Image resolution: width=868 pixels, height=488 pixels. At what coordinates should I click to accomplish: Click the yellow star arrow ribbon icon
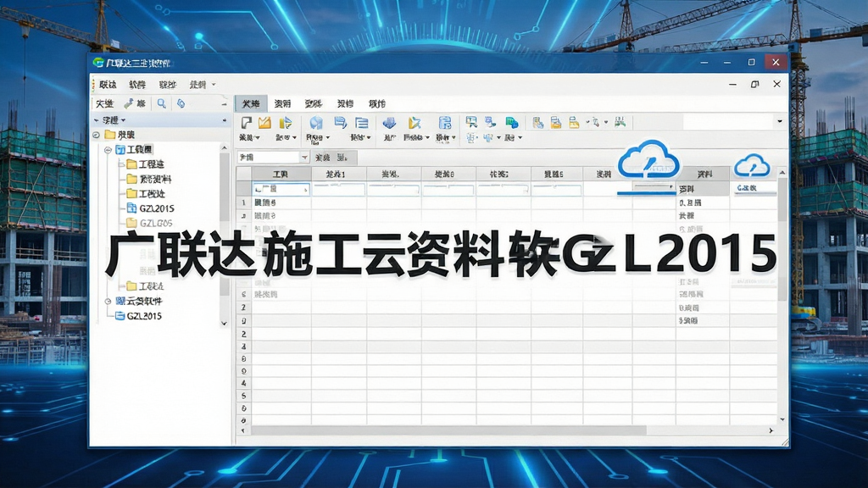pos(414,122)
